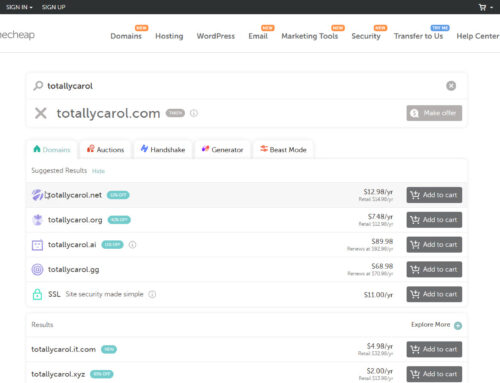The image size is (500, 383).
Task: Switch to the Handshake tab
Action: [163, 149]
